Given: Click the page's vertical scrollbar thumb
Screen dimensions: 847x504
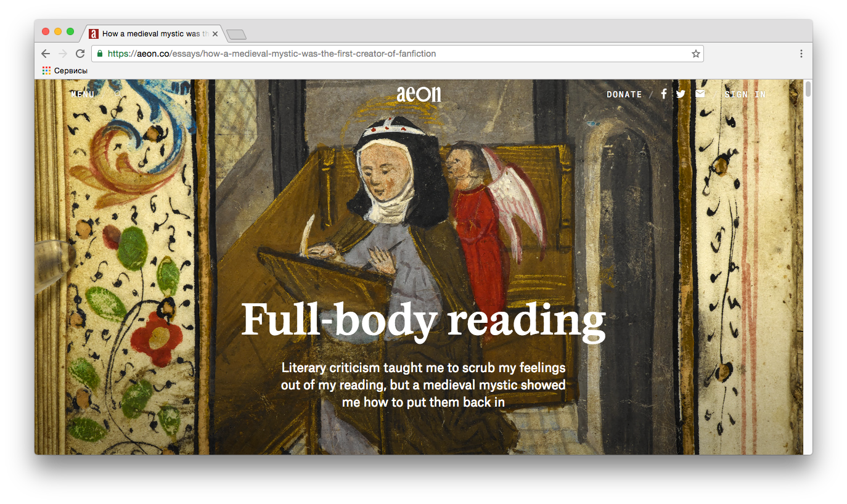Looking at the screenshot, I should [808, 89].
